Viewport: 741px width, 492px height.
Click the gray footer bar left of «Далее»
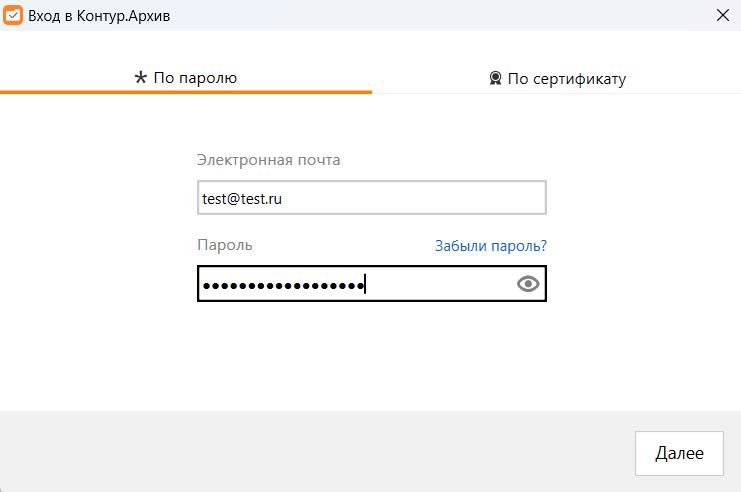[300, 452]
